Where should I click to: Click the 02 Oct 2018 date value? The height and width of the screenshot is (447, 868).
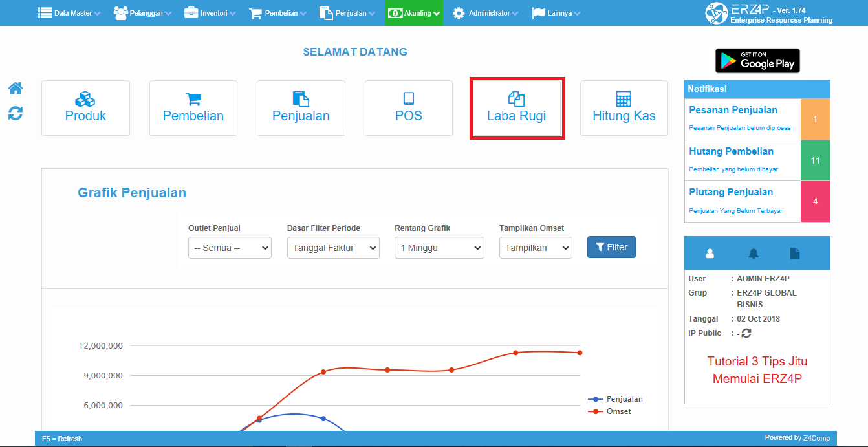[x=759, y=319]
